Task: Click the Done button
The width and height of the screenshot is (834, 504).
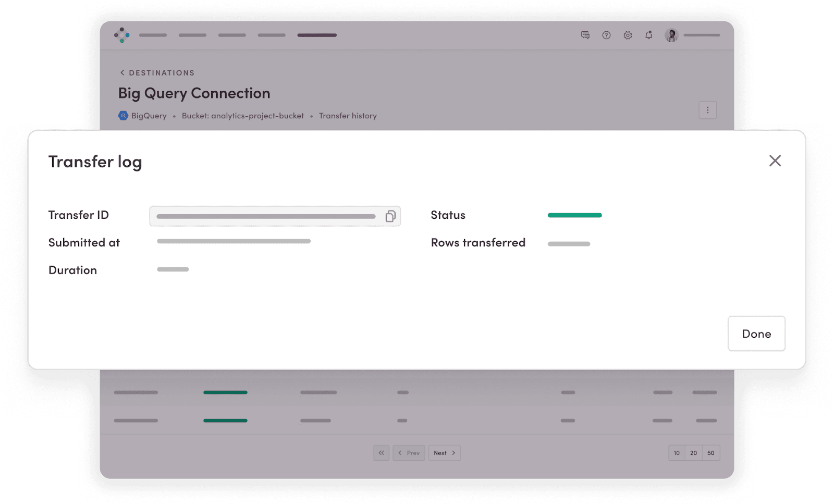Action: point(756,334)
